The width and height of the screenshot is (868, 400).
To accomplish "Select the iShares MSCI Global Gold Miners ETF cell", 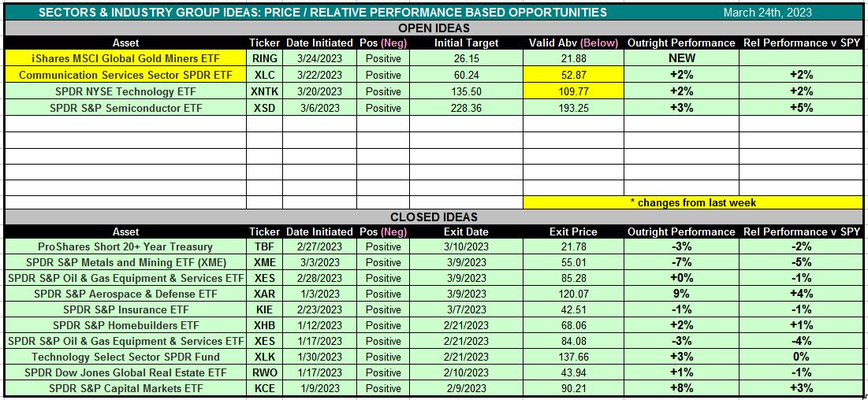I will 125,58.
